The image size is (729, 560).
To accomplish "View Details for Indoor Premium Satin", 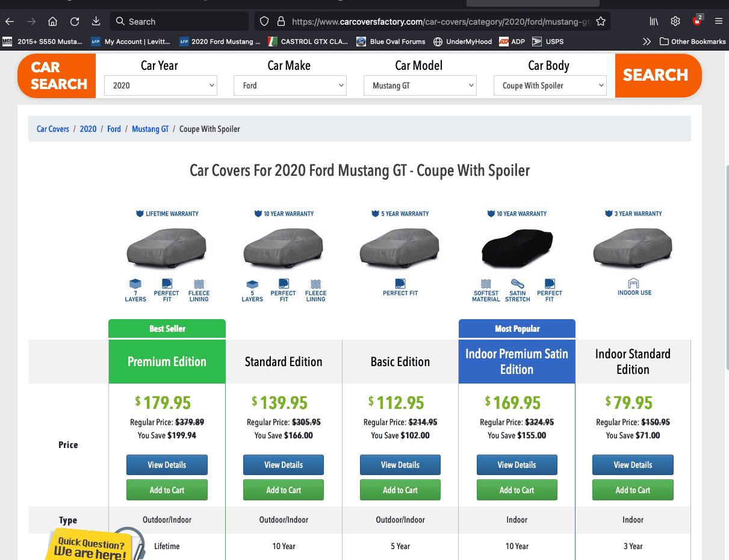I will click(517, 465).
